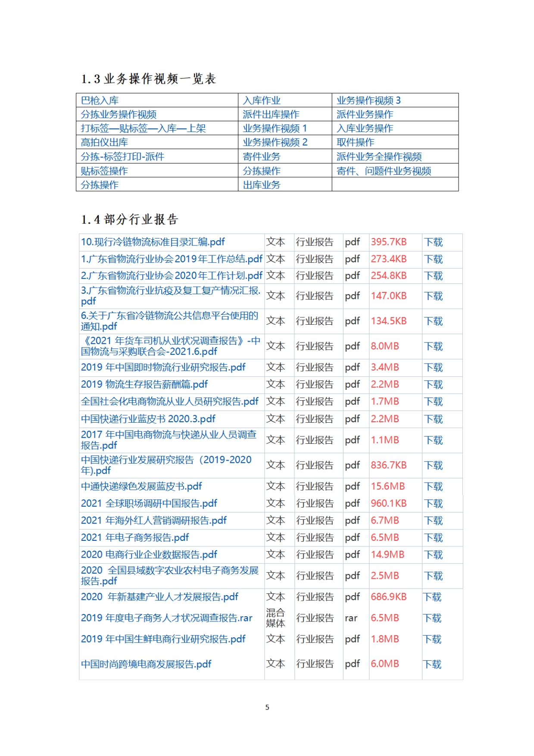Select the 混合媒体 type cell
Screen dimensions: 534x756
tap(275, 618)
